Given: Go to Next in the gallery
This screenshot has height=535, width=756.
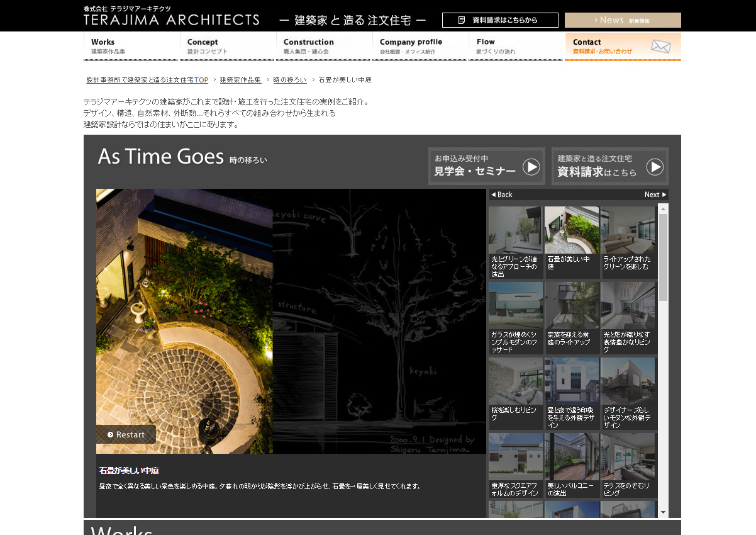Looking at the screenshot, I should point(655,194).
